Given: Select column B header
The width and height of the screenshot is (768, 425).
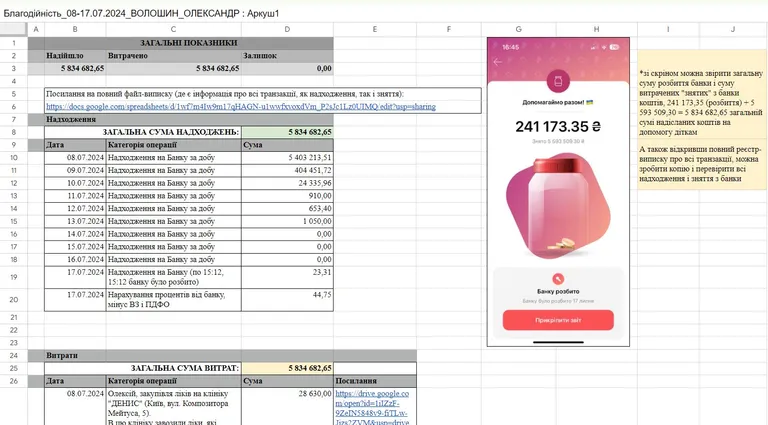Looking at the screenshot, I should (73, 29).
